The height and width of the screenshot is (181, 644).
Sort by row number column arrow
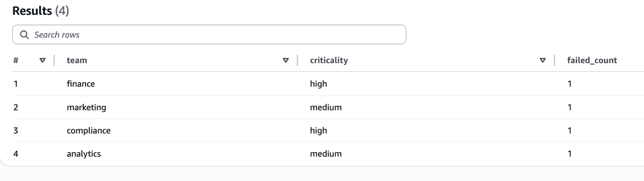point(43,60)
